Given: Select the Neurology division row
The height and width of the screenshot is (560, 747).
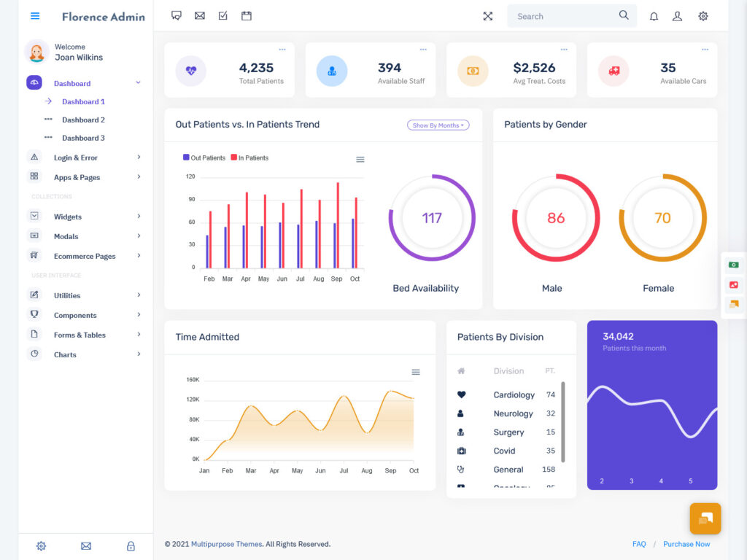Looking at the screenshot, I should point(506,413).
